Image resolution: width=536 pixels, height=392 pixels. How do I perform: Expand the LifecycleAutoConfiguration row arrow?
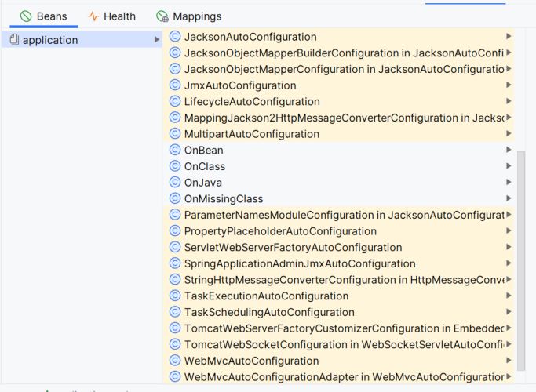tap(509, 101)
